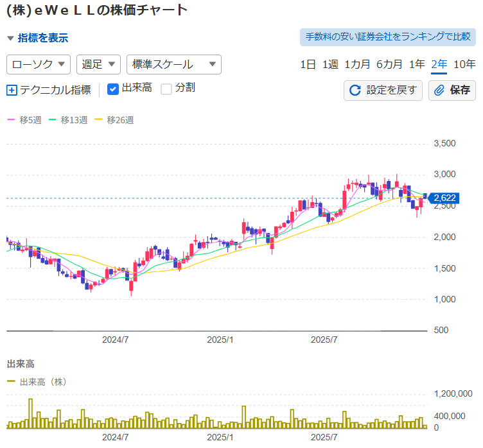
Task: Click the 設定を戻す reset button
Action: coord(383,90)
